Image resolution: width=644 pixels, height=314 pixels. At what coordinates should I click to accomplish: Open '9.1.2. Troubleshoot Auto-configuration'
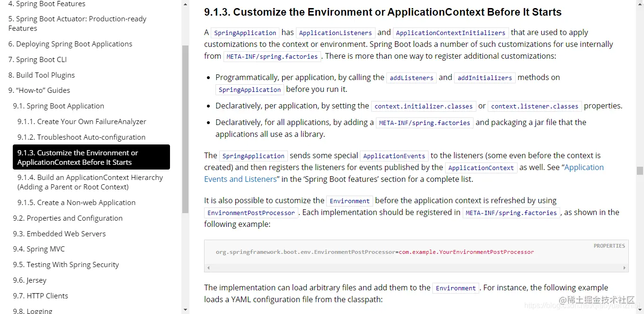tap(81, 137)
